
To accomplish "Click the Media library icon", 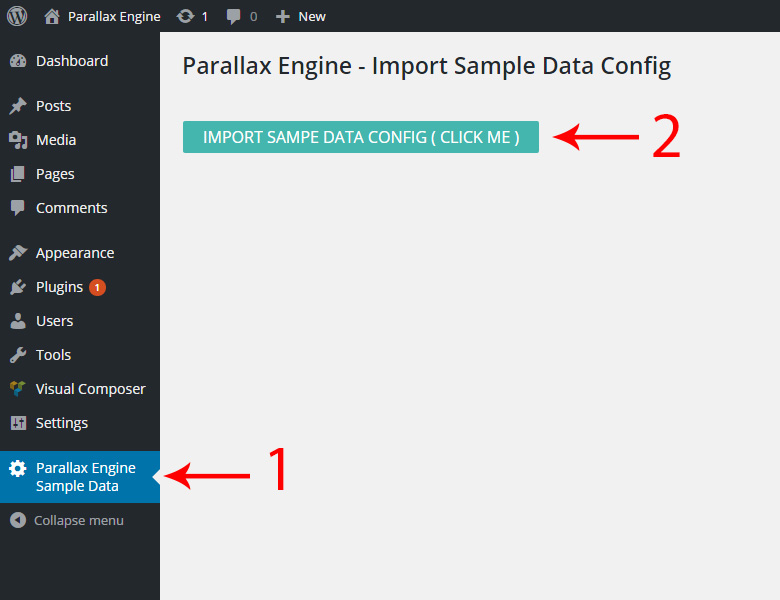I will pyautogui.click(x=18, y=140).
